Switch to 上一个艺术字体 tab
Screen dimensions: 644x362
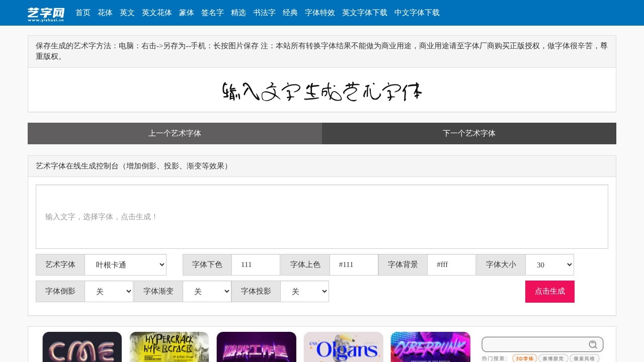coord(175,133)
